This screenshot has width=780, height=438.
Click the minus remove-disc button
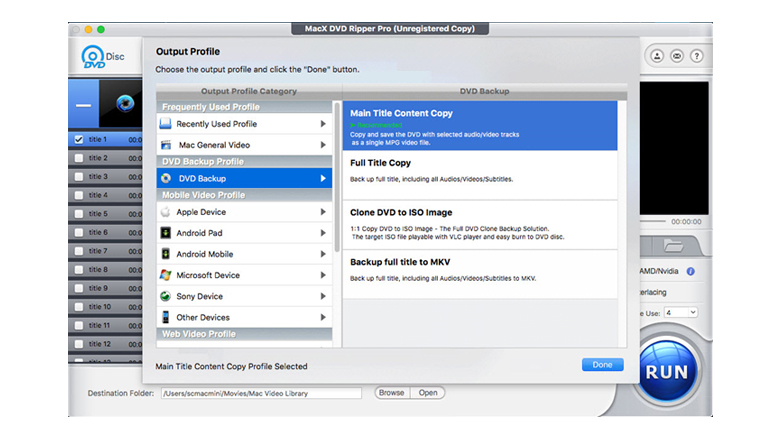click(83, 106)
